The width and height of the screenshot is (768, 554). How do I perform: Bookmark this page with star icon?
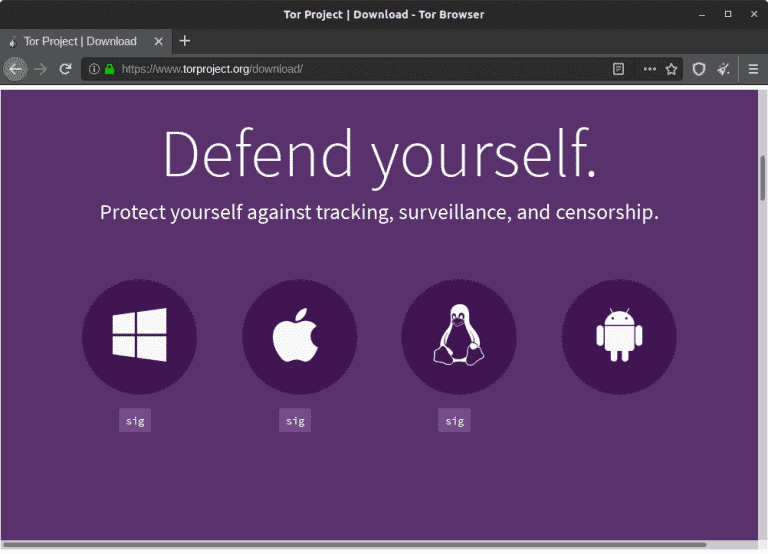coord(672,69)
